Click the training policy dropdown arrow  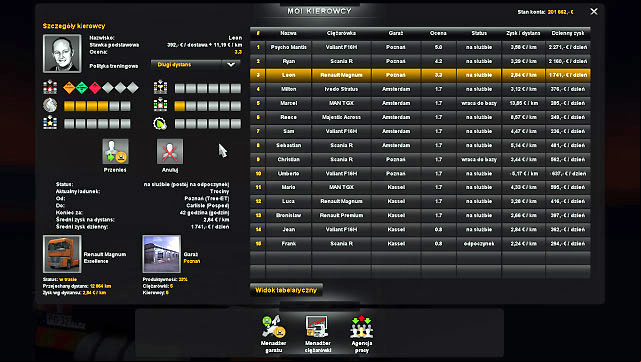click(x=231, y=65)
